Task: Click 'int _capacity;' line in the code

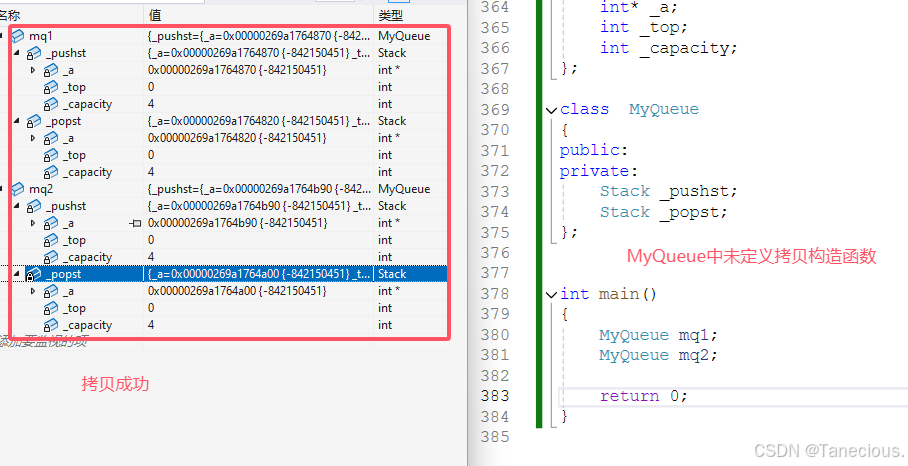Action: pos(668,48)
